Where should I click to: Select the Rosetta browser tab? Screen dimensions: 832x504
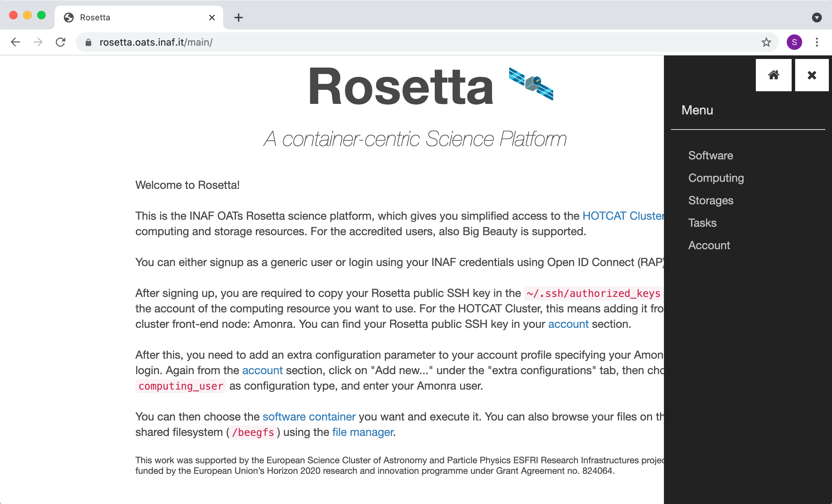point(139,18)
